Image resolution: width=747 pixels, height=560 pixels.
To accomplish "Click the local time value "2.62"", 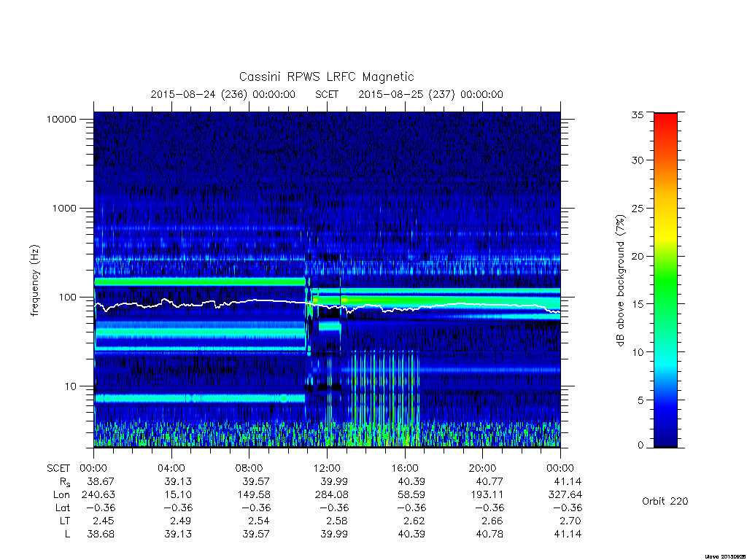I will (x=414, y=521).
